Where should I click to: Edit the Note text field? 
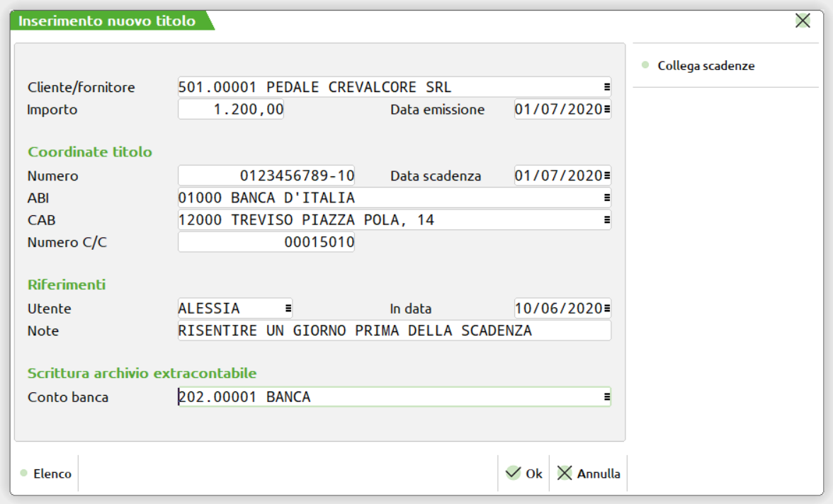(x=394, y=331)
